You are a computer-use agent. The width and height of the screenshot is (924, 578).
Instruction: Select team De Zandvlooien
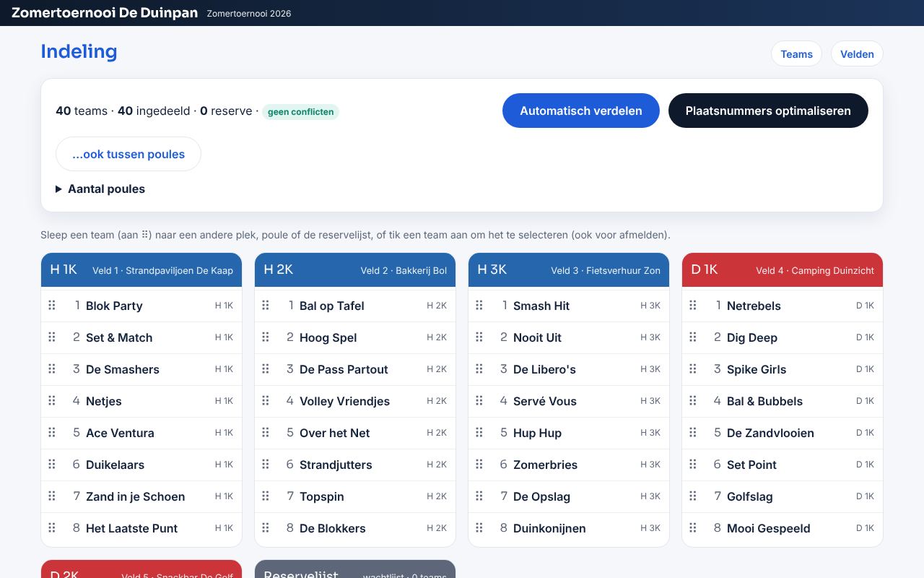(783, 433)
